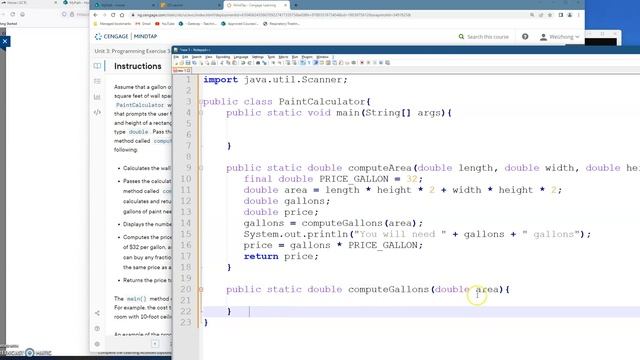Click the Find binoculars icon in Notepad++ toolbar

[258, 62]
